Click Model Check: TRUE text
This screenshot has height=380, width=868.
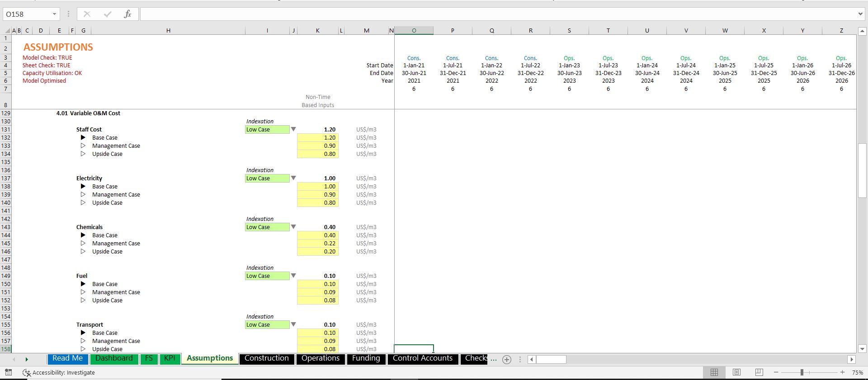click(x=47, y=57)
